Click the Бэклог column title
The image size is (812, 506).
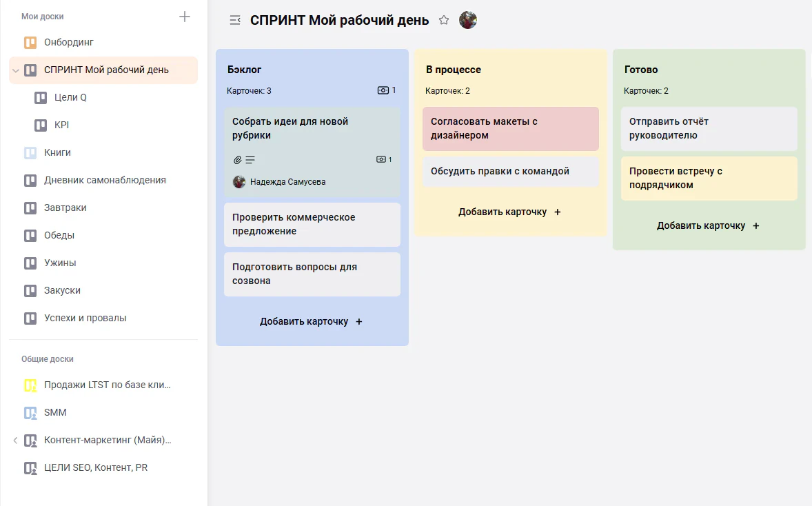245,70
